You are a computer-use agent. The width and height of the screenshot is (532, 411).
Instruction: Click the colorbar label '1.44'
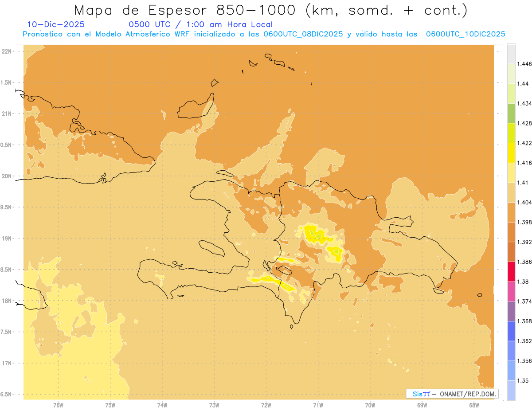(523, 84)
